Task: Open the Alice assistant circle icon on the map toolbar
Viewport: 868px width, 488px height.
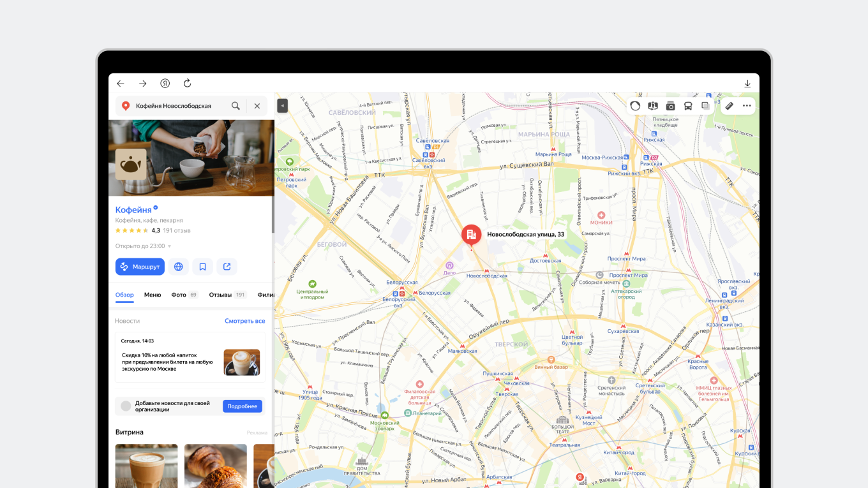Action: coord(635,106)
